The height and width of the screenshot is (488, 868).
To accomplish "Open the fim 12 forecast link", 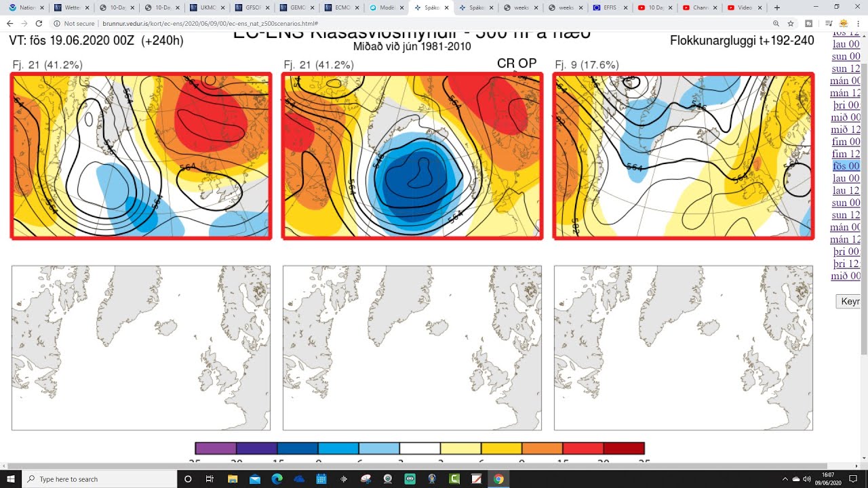I will tap(846, 154).
